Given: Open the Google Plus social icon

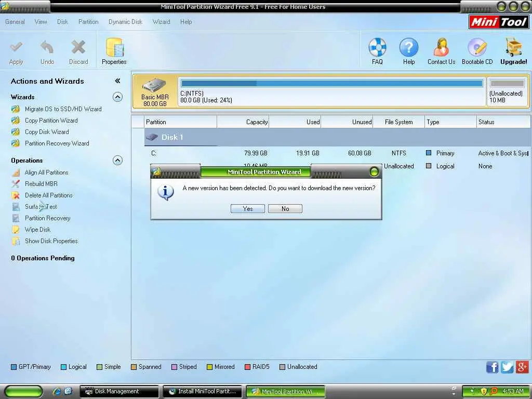Looking at the screenshot, I should click(522, 367).
